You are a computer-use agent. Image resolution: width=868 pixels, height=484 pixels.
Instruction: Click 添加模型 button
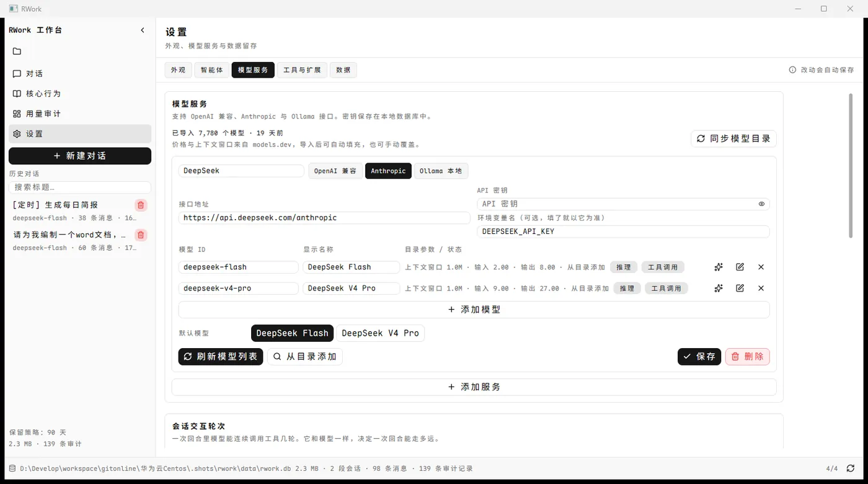tap(474, 310)
